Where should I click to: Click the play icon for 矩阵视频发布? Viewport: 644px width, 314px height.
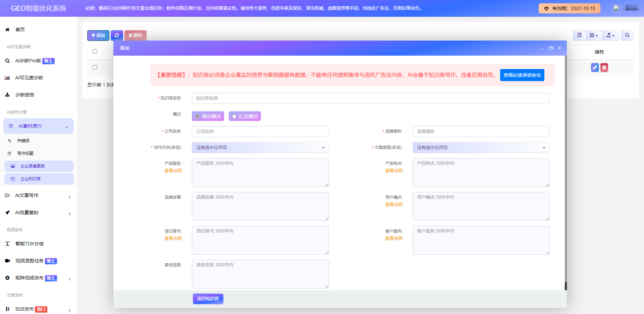pos(7,278)
